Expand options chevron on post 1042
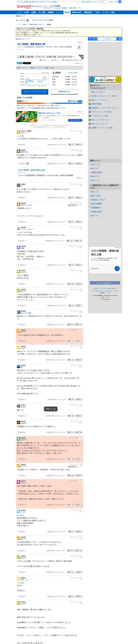This screenshot has width=138, height=644. point(80,151)
